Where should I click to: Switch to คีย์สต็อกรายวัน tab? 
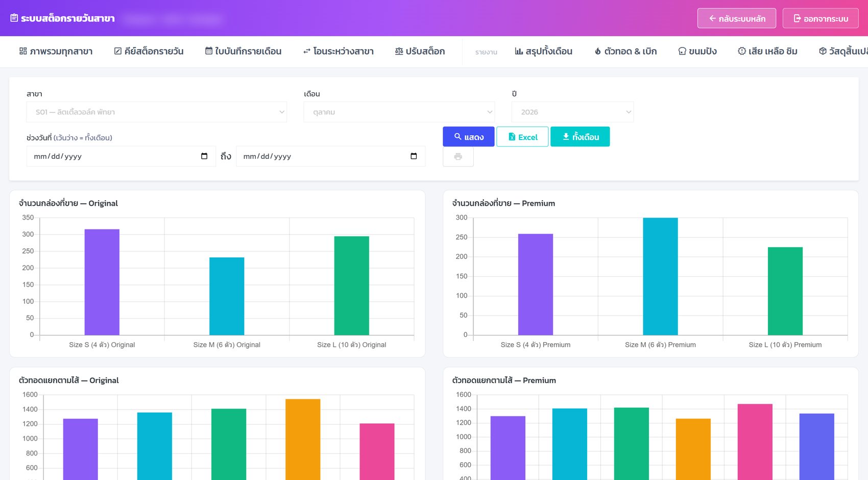tap(149, 52)
